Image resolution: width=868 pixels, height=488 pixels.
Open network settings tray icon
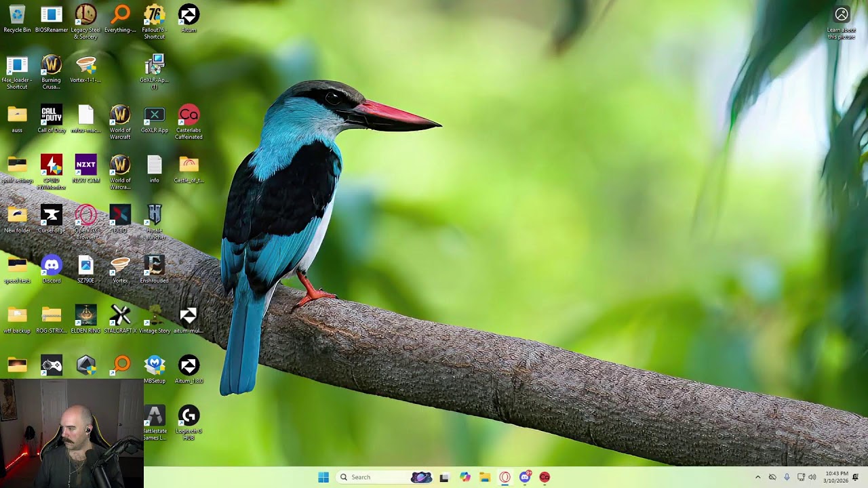801,477
